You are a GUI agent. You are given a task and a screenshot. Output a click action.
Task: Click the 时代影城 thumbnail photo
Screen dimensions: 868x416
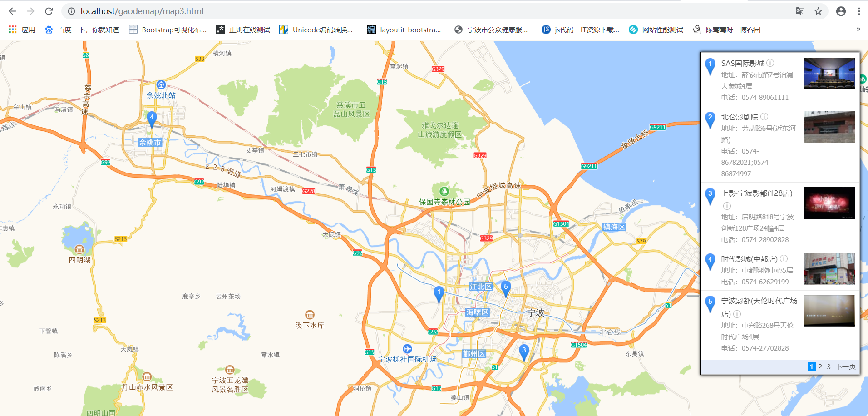pyautogui.click(x=829, y=269)
